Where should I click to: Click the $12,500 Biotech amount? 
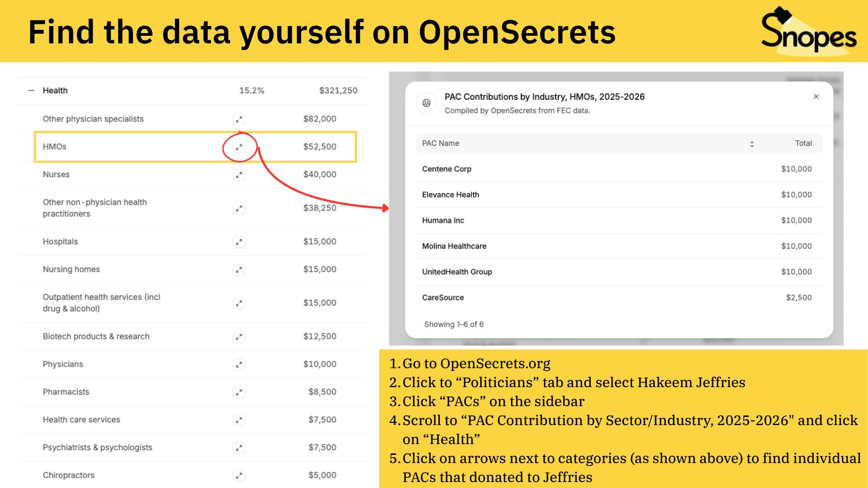click(x=320, y=337)
